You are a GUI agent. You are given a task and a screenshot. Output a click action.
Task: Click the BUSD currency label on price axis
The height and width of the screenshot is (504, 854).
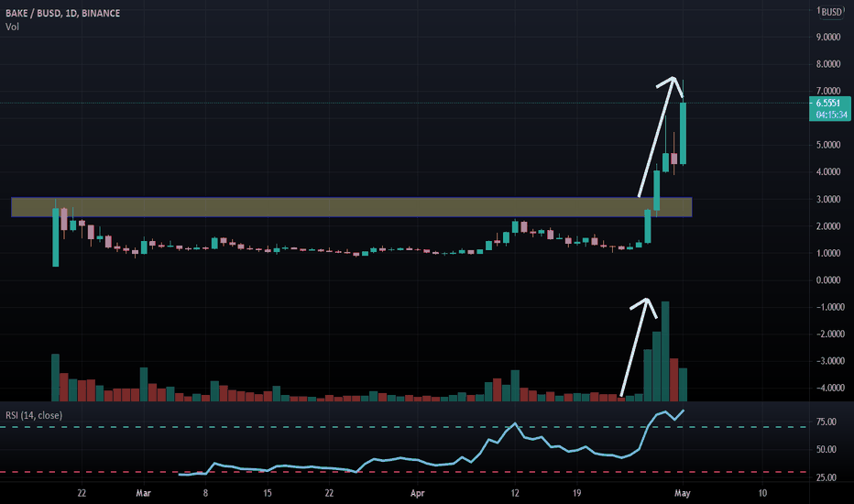coord(830,11)
